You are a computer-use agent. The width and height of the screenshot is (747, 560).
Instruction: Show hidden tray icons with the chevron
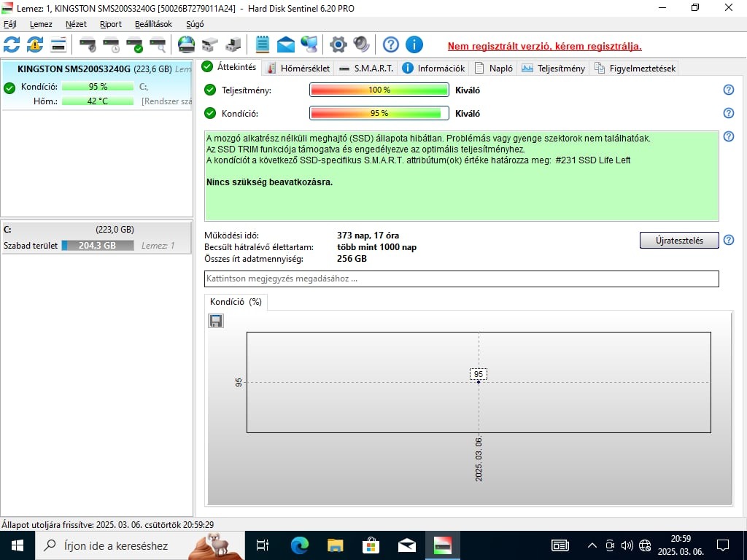tap(592, 545)
